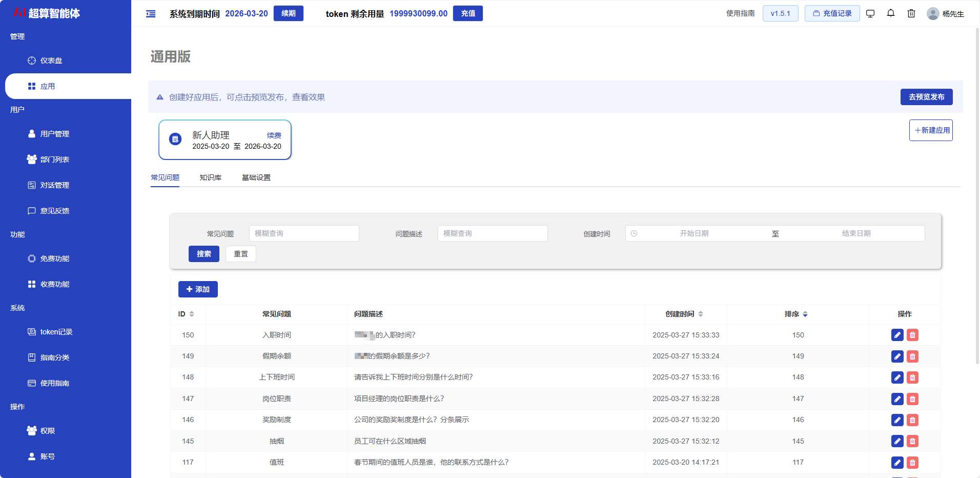Switch to the 知识库 tab
Screen dimensions: 980x478
pos(210,177)
